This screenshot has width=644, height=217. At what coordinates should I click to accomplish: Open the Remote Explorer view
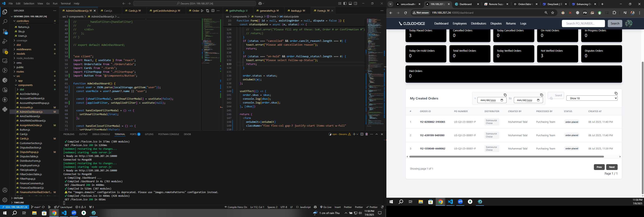(5, 61)
